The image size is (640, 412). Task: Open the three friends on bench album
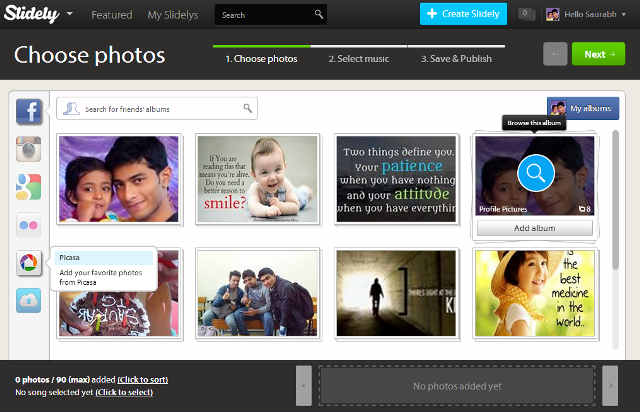click(258, 294)
